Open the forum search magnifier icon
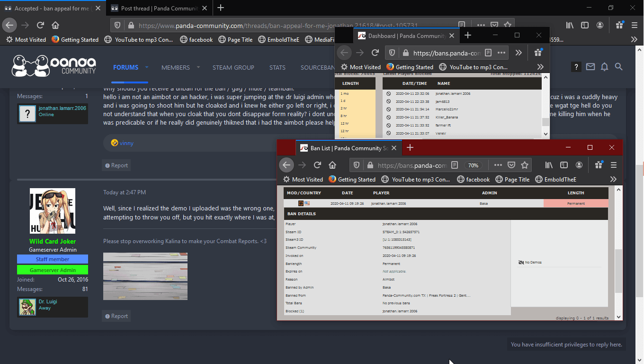This screenshot has width=644, height=364. point(618,67)
